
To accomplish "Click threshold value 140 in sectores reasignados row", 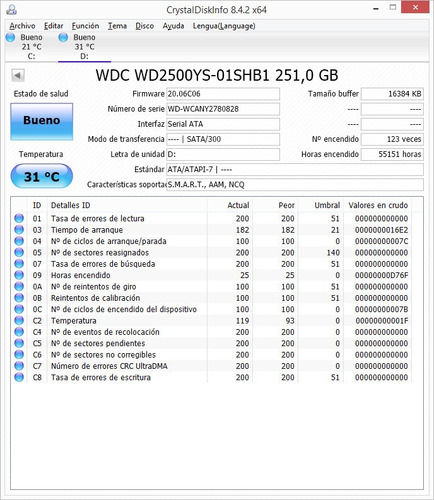I will coord(333,253).
